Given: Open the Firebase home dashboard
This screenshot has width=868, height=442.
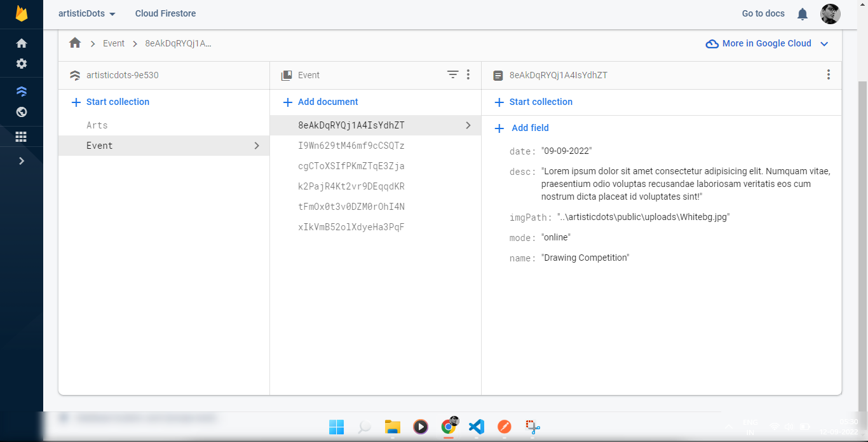Looking at the screenshot, I should (x=21, y=42).
